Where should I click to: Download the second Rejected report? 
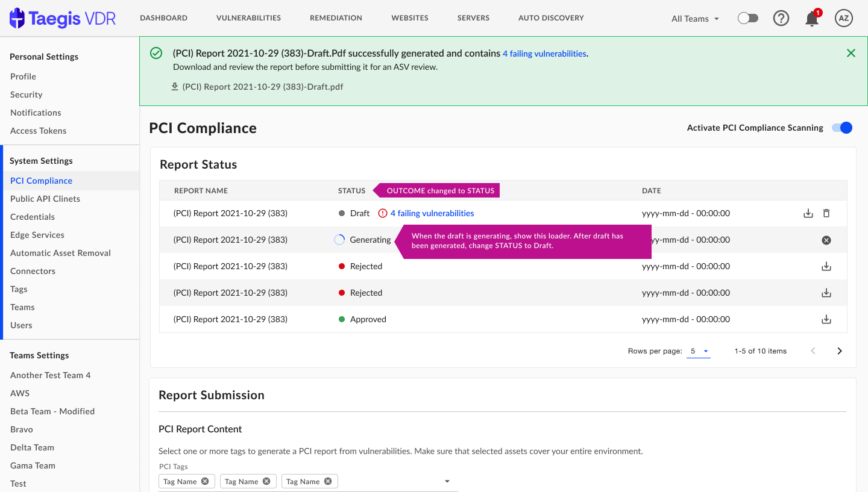click(x=826, y=293)
